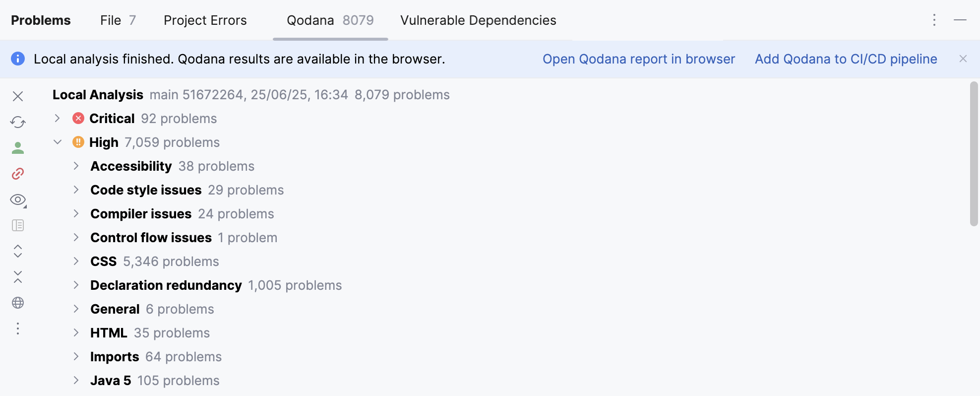This screenshot has width=980, height=396.
Task: Open the view options eye menu
Action: click(18, 199)
